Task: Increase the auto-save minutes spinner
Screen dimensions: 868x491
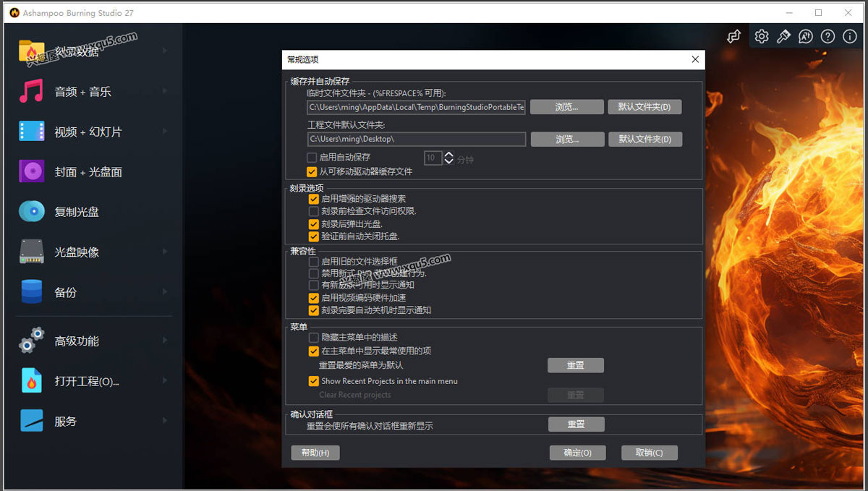Action: (x=449, y=155)
